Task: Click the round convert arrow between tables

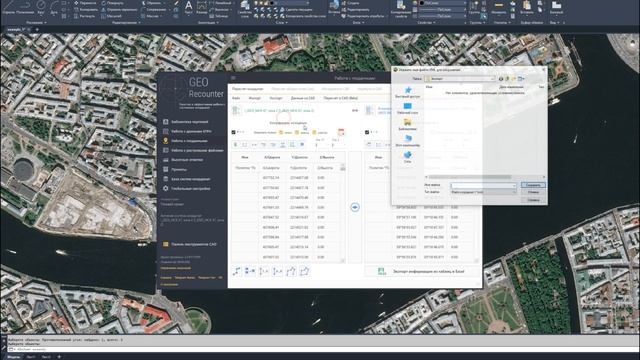Action: [x=355, y=207]
